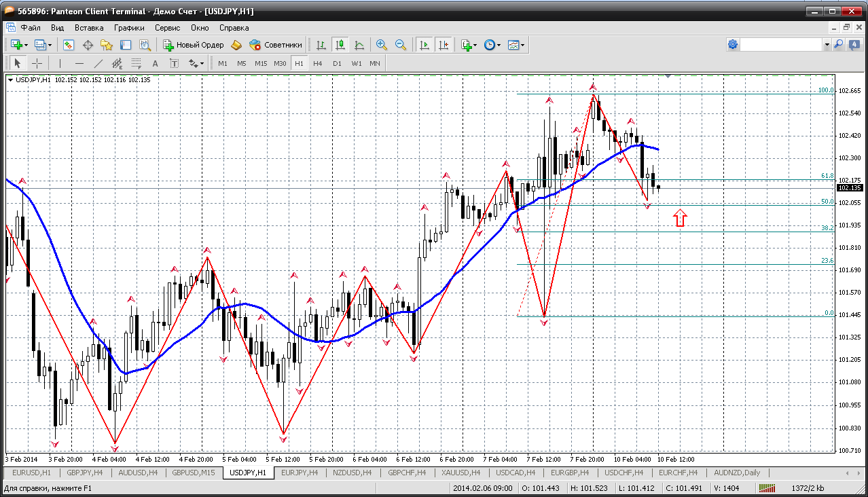Toggle chart Auto Scroll
The width and height of the screenshot is (868, 497).
click(x=424, y=45)
